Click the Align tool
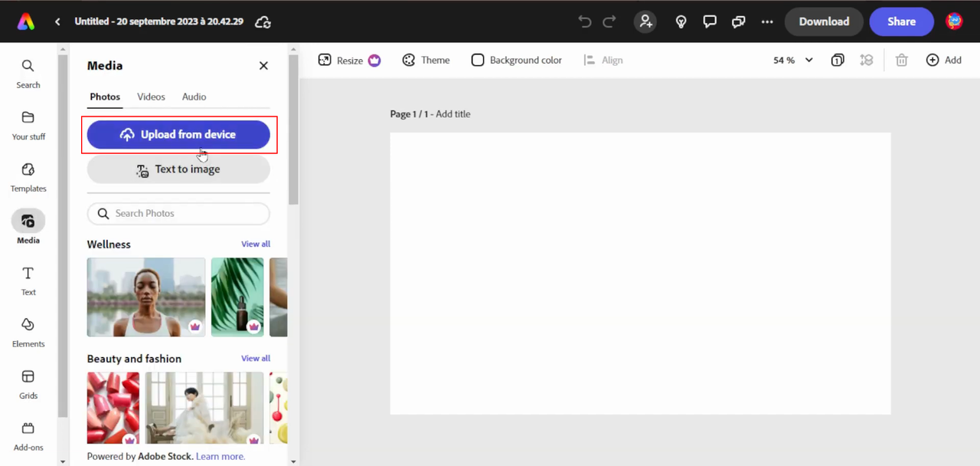This screenshot has width=980, height=466. (603, 60)
